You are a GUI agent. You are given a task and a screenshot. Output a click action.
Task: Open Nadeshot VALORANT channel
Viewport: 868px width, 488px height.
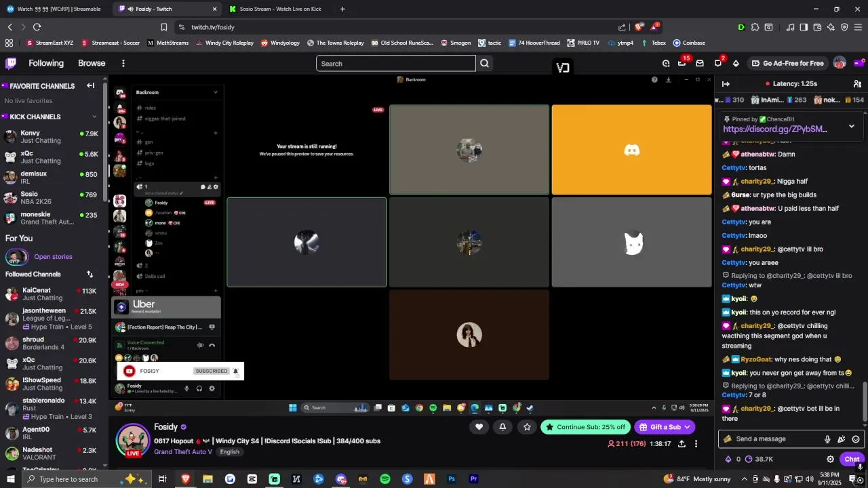click(51, 453)
